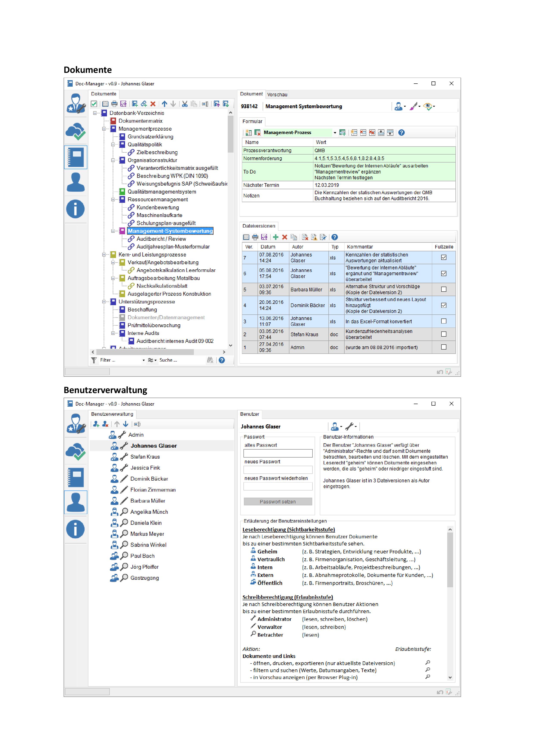Click the neues Passwort input field
This screenshot has height=756, width=535.
pos(278,470)
